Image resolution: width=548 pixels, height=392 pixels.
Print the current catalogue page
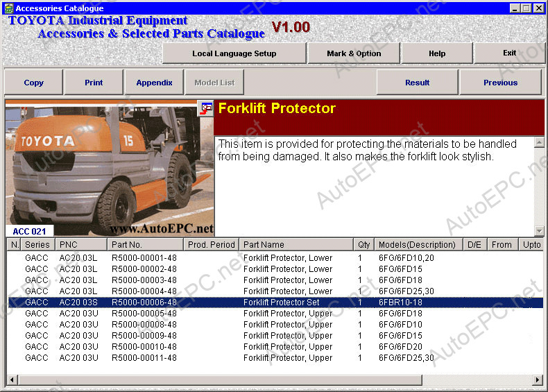point(94,83)
